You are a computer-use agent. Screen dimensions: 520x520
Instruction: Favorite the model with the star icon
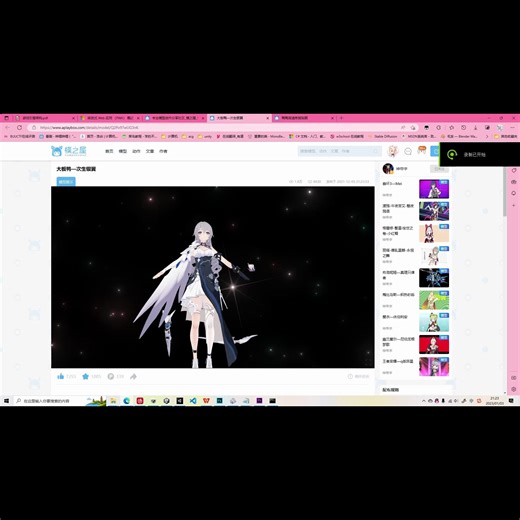pos(85,376)
